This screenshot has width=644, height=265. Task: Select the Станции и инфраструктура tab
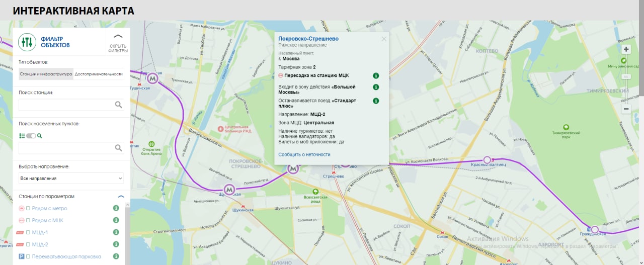46,74
